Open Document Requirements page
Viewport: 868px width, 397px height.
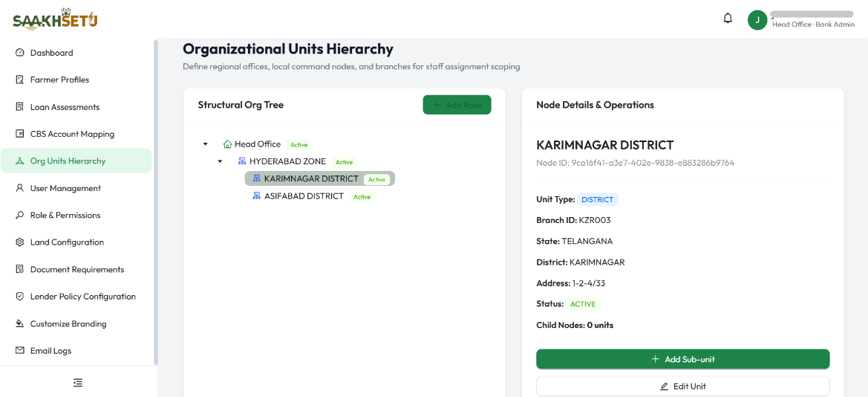tap(76, 269)
